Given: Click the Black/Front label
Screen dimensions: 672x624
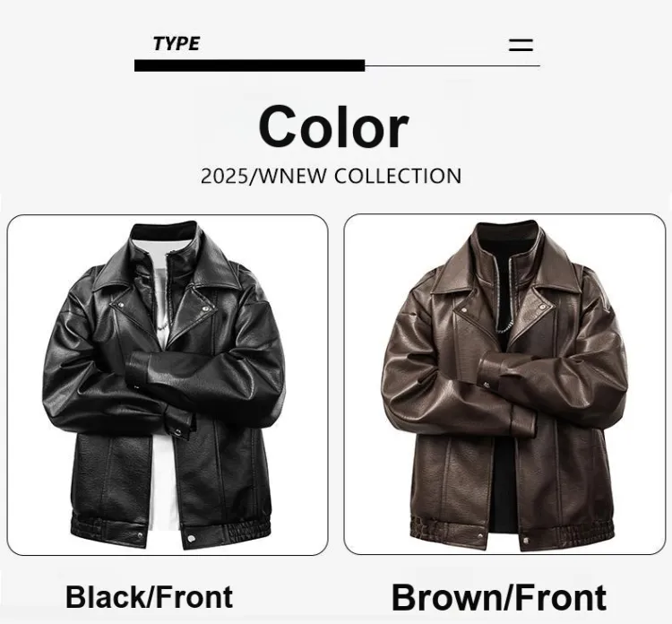Looking at the screenshot, I should click(149, 597).
